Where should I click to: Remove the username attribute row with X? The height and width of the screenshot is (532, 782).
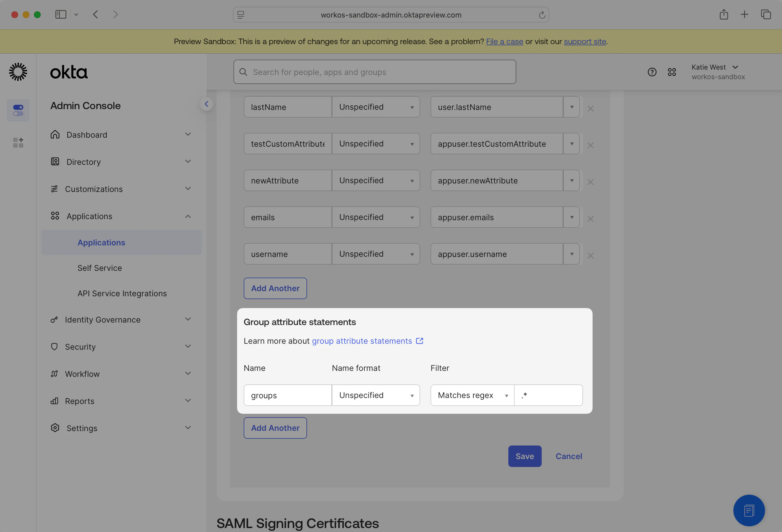(x=590, y=256)
